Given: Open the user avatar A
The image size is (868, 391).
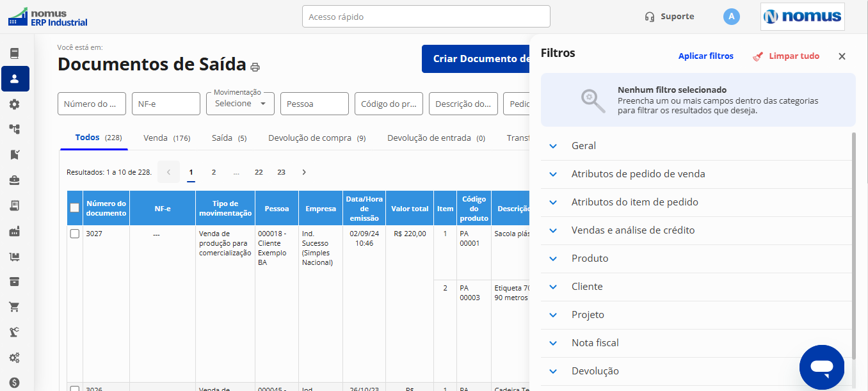Looking at the screenshot, I should (732, 17).
